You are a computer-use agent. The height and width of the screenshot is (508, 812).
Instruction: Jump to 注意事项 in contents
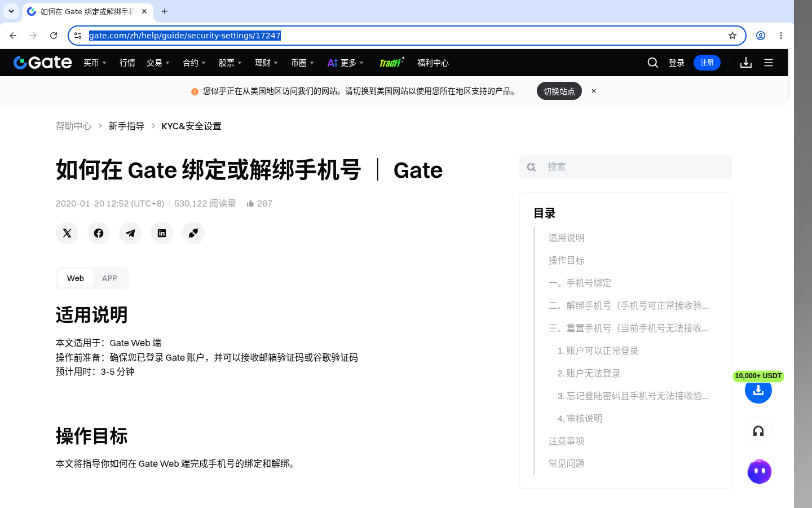click(566, 441)
